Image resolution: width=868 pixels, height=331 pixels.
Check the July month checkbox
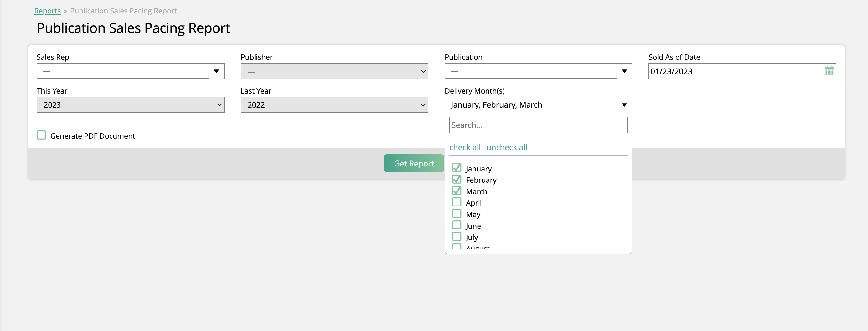pyautogui.click(x=457, y=237)
